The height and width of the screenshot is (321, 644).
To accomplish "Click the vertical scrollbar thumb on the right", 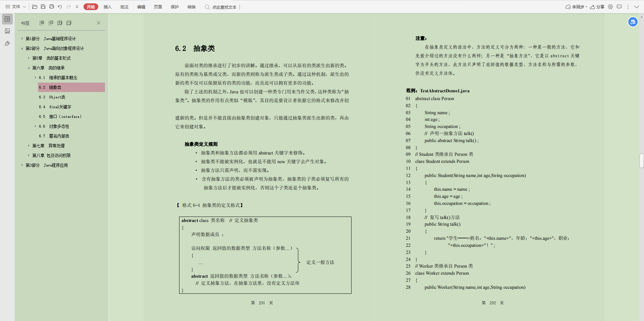I will [641, 161].
